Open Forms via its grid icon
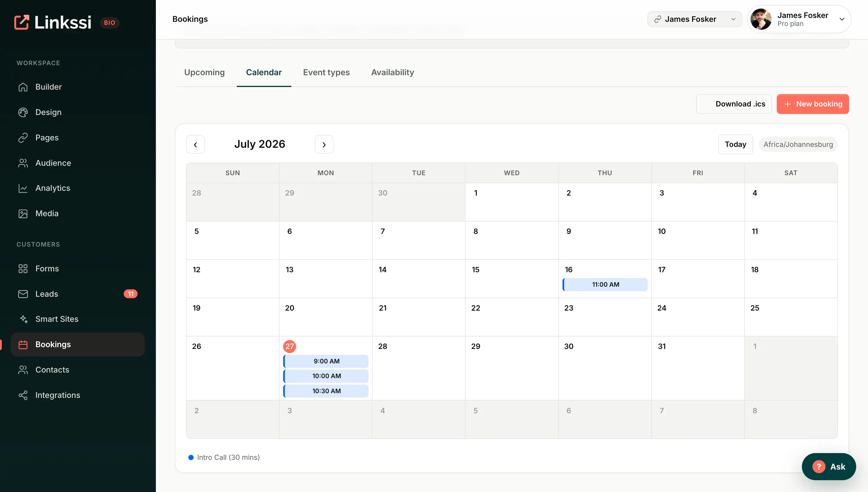868x492 pixels. pos(23,269)
